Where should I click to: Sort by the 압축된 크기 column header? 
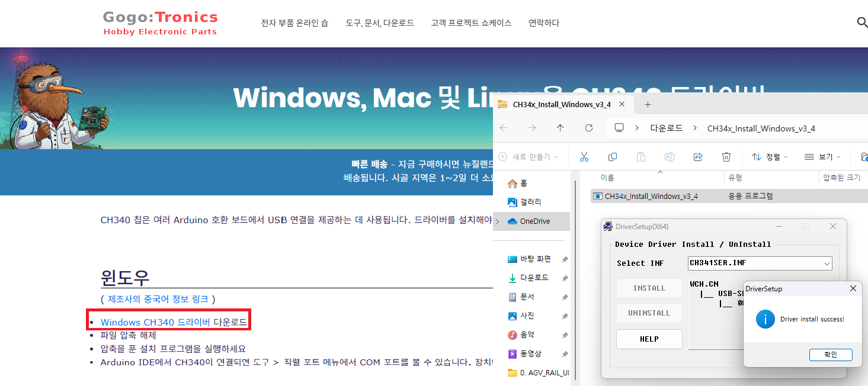click(x=842, y=178)
